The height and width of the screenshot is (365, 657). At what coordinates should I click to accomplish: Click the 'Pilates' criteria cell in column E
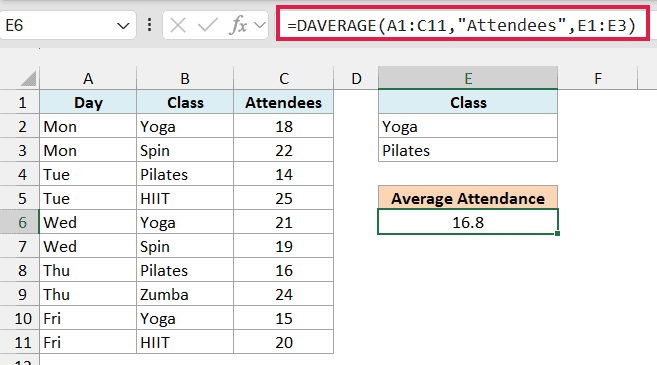tap(468, 150)
